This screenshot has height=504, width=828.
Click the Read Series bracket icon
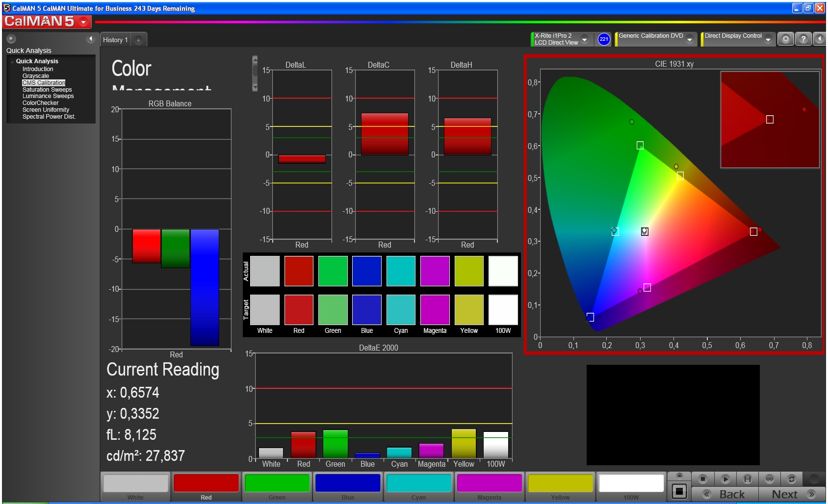click(x=747, y=479)
